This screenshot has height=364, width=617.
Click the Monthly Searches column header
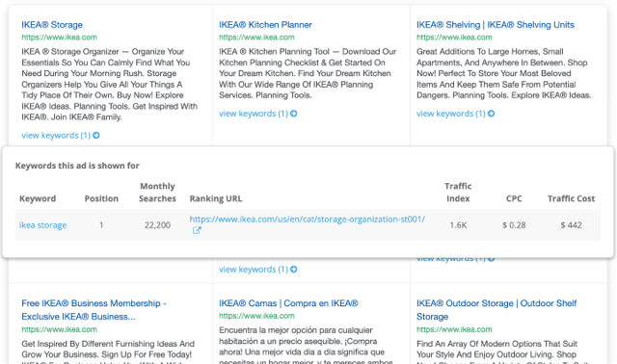tap(157, 193)
